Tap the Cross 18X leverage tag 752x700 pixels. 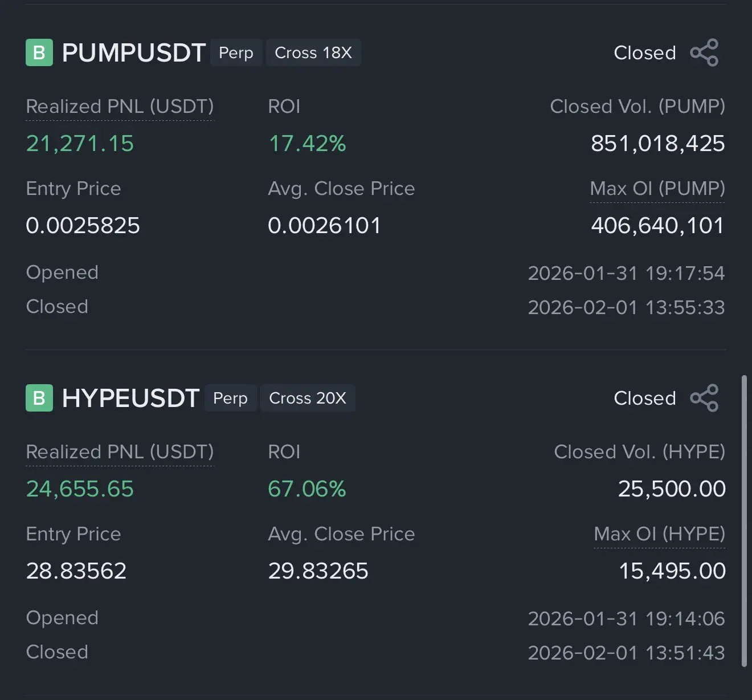click(x=313, y=53)
